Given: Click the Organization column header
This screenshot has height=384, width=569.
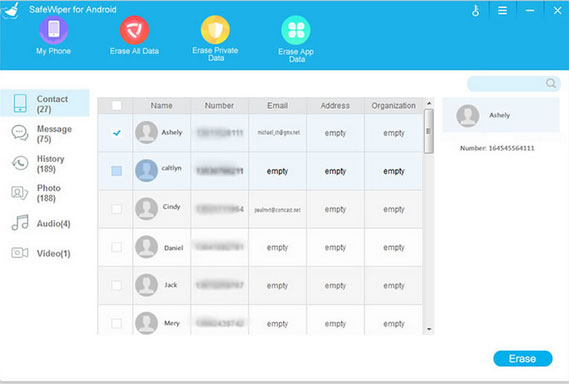Looking at the screenshot, I should (393, 106).
